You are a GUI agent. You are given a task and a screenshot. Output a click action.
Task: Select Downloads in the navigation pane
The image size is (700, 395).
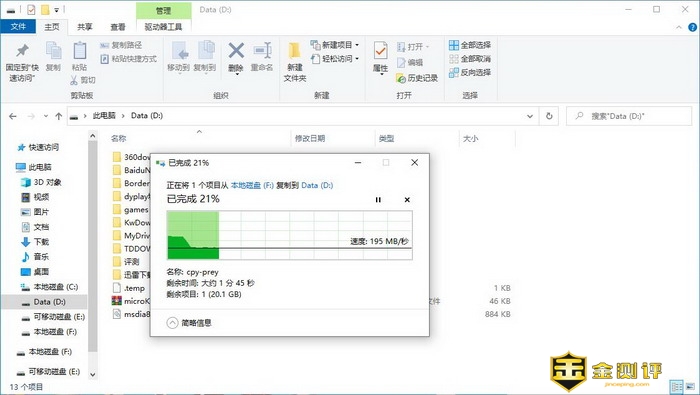click(35, 242)
